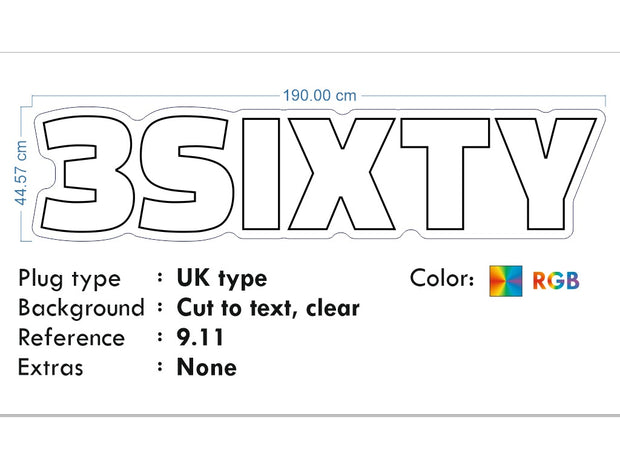Click the Background label
620x465 pixels.
pos(81,308)
